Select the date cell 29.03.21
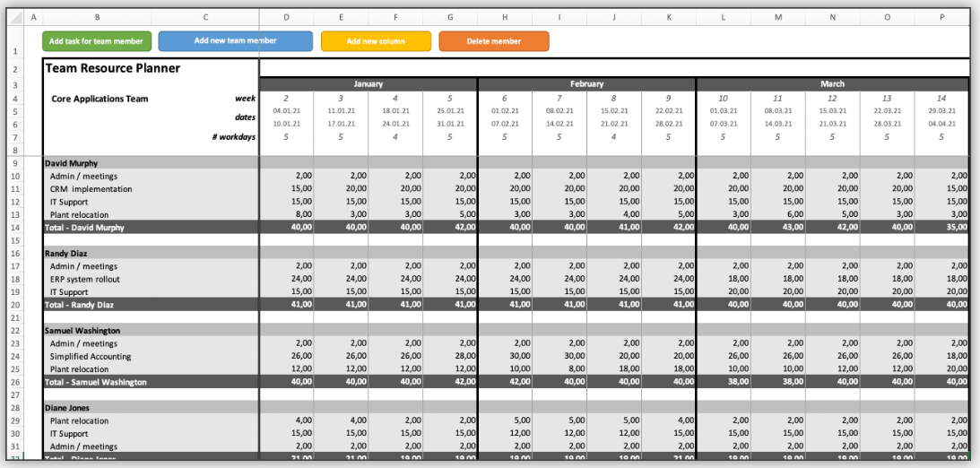The image size is (980, 468). click(x=941, y=110)
